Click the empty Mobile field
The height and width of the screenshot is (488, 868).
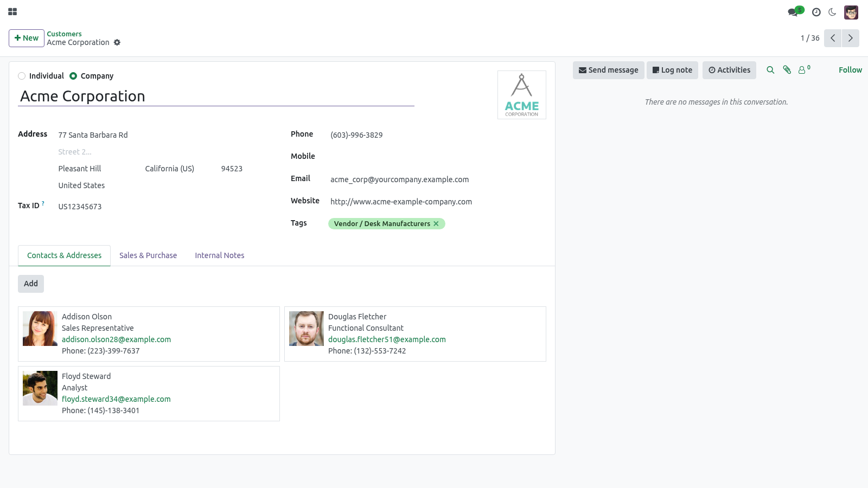[438, 157]
